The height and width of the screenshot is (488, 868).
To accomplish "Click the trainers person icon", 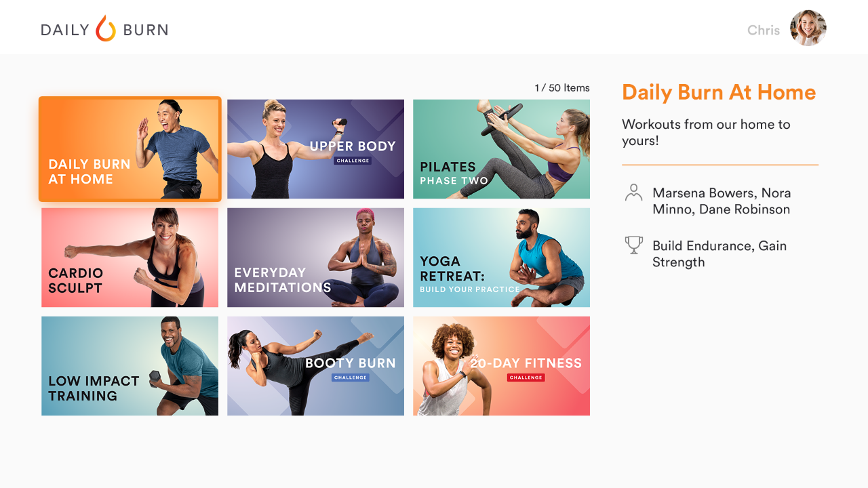I will point(633,193).
